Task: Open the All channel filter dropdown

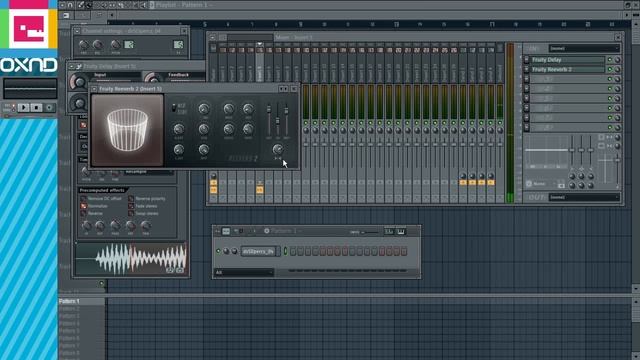Action: coord(244,272)
